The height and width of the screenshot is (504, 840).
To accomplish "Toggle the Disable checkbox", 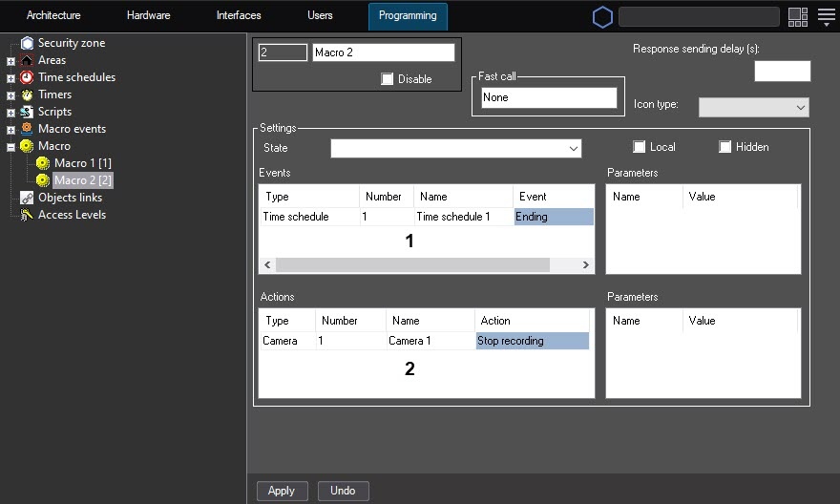I will (388, 79).
